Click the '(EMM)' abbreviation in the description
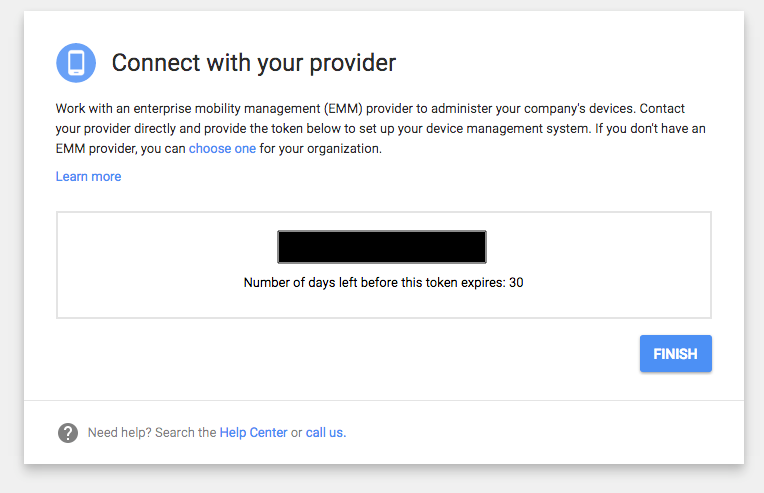Viewport: 764px width, 493px height. (x=344, y=108)
